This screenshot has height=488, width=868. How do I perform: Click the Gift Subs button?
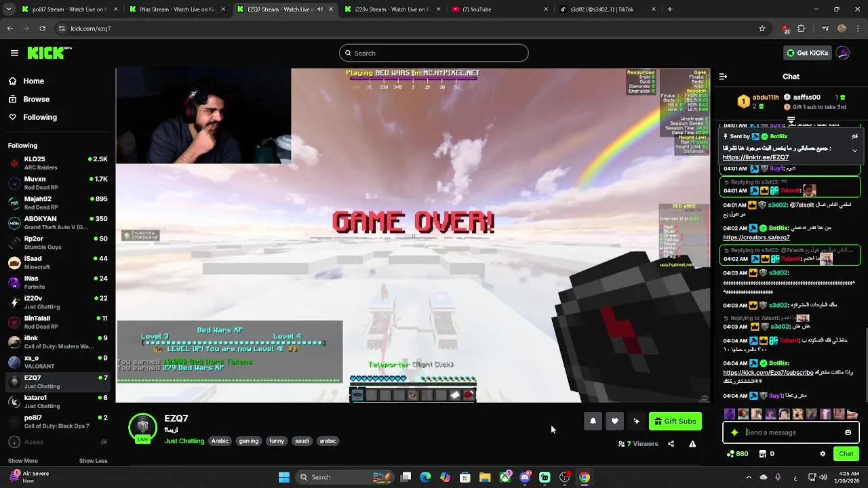(x=675, y=422)
